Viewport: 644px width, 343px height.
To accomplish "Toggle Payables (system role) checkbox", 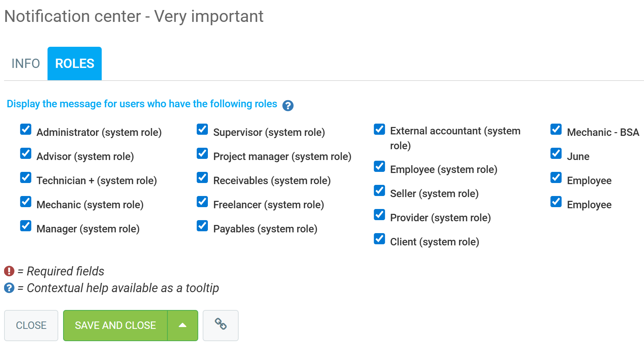I will point(202,226).
